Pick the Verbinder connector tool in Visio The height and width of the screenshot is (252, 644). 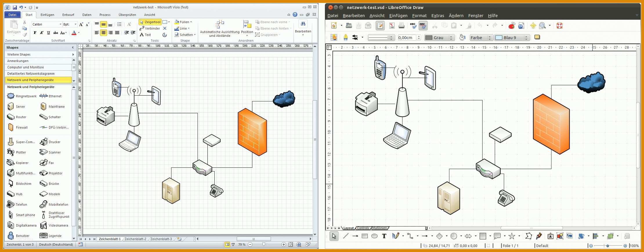[x=150, y=28]
